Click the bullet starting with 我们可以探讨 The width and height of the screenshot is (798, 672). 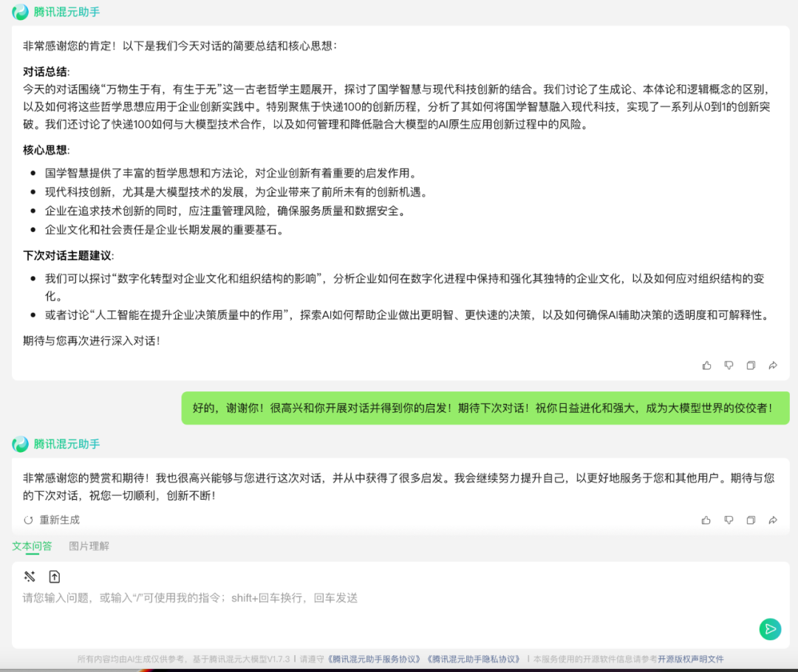click(405, 287)
